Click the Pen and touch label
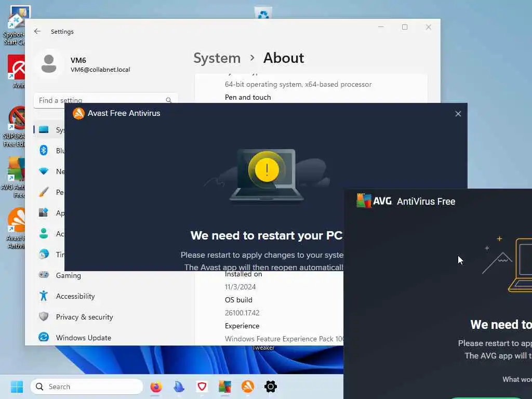 coord(248,97)
